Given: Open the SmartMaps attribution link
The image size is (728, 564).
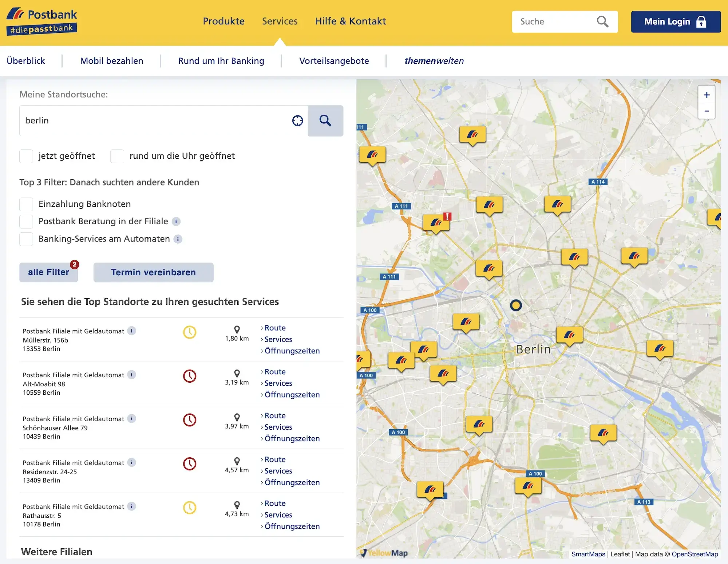Looking at the screenshot, I should point(588,554).
